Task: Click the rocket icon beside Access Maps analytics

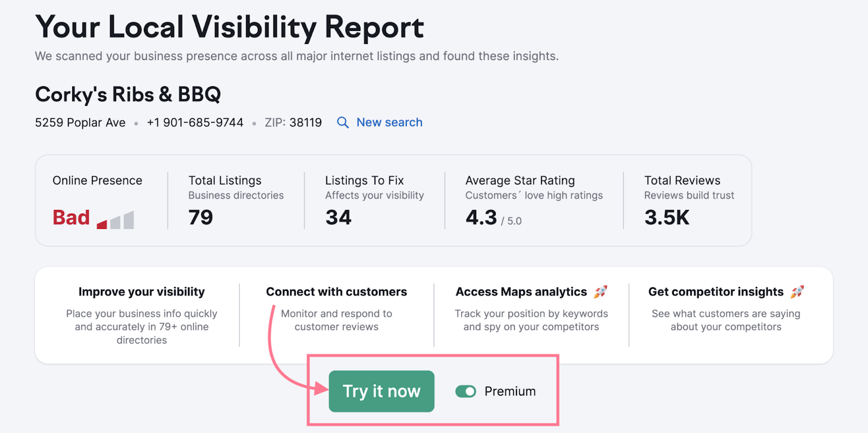Action: pyautogui.click(x=601, y=292)
